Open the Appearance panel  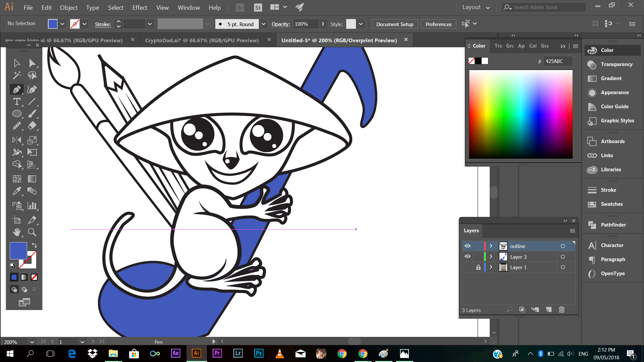click(614, 92)
